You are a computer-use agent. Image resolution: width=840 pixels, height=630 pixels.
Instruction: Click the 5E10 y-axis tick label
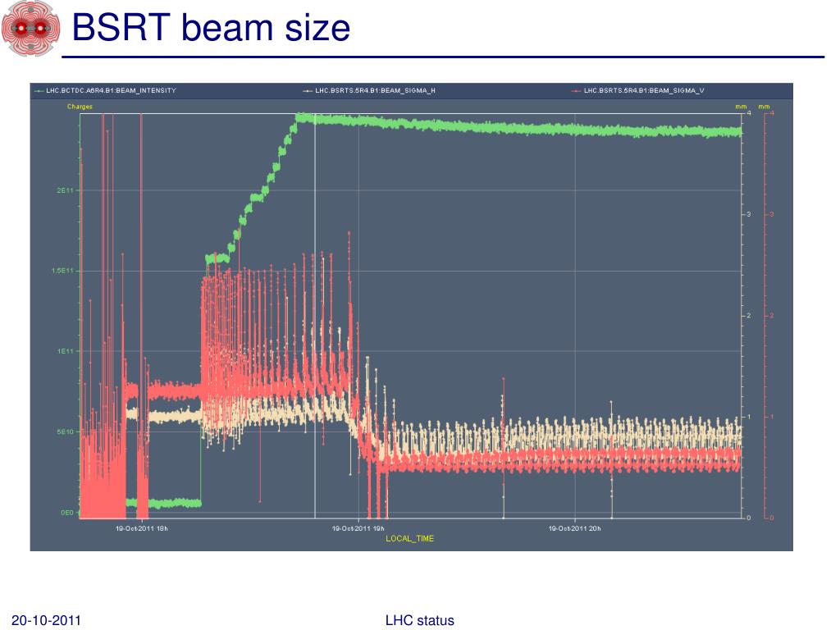click(x=65, y=431)
